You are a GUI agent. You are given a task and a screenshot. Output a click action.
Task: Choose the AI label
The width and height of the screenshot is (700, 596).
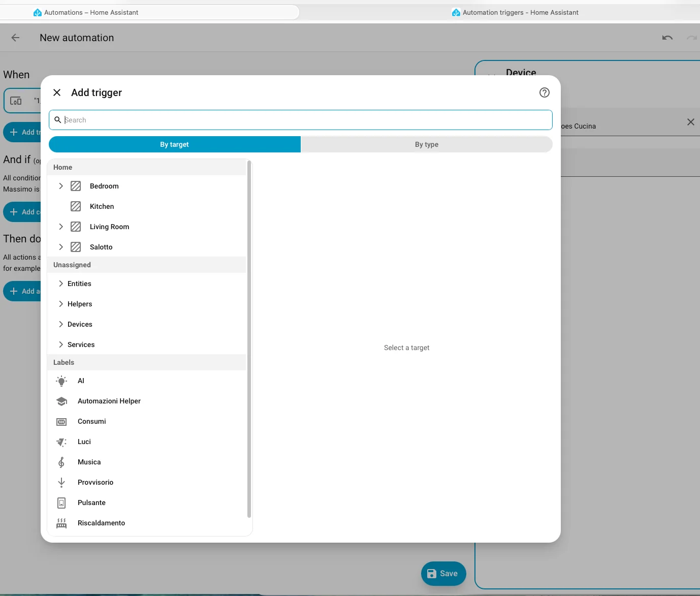[x=147, y=381]
